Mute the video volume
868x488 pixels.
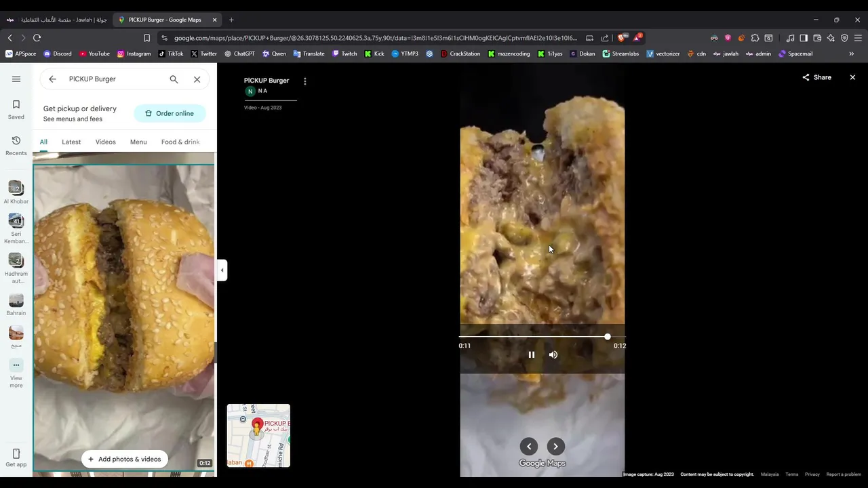click(x=553, y=354)
